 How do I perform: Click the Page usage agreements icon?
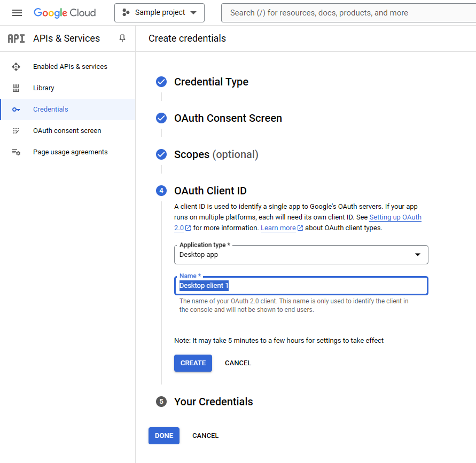click(x=16, y=152)
